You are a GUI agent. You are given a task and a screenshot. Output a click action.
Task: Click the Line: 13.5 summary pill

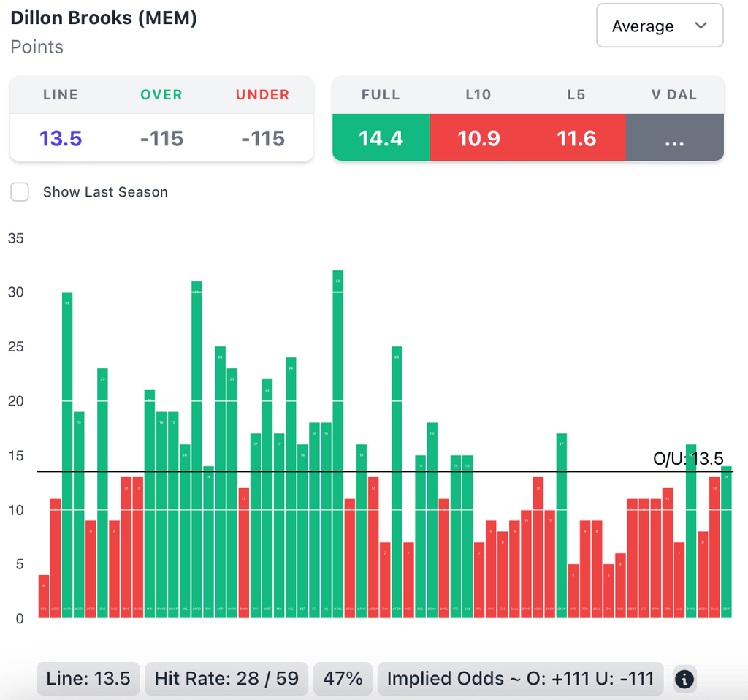[88, 679]
